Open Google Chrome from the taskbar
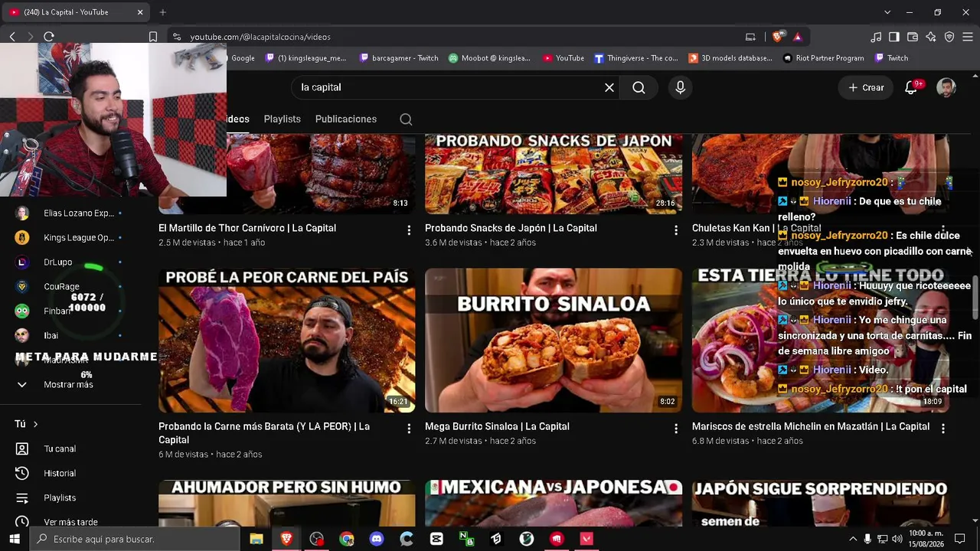Screen dimensions: 980x551 pos(347,539)
